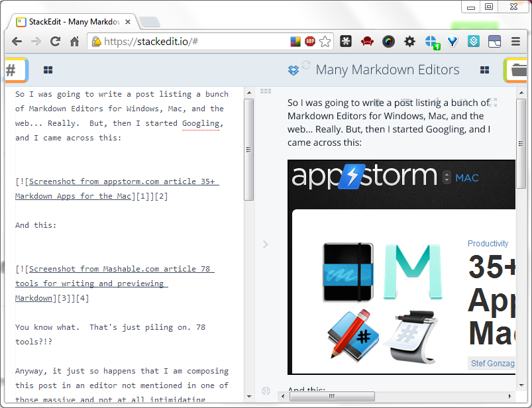The width and height of the screenshot is (532, 408).
Task: Toggle fullscreen preview icon
Action: pyautogui.click(x=492, y=102)
